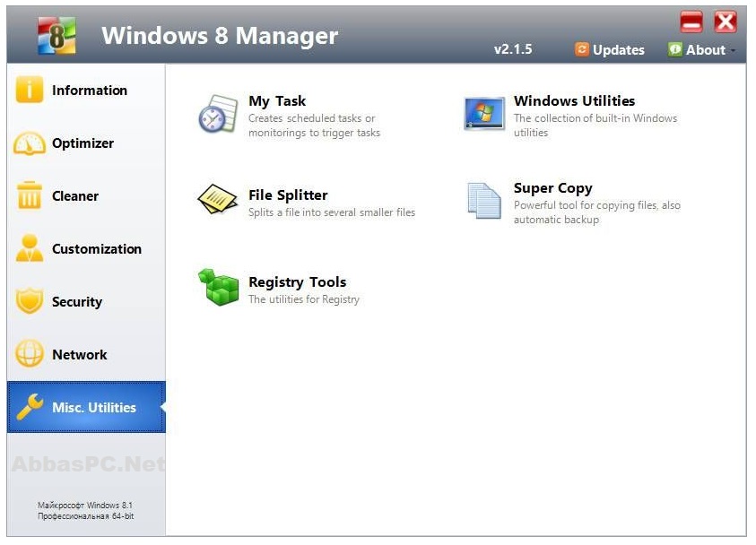Expand the About dropdown arrow
This screenshot has width=756, height=545.
(x=733, y=50)
